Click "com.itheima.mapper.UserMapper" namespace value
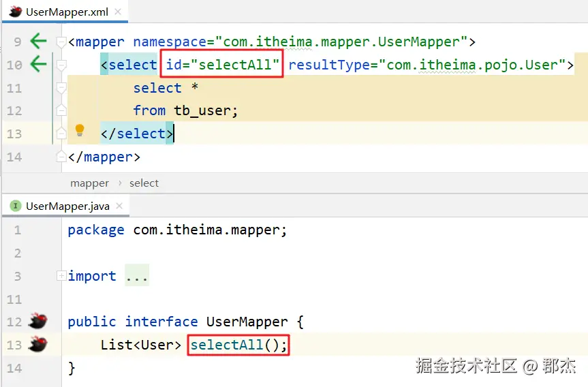The width and height of the screenshot is (588, 387). [341, 42]
